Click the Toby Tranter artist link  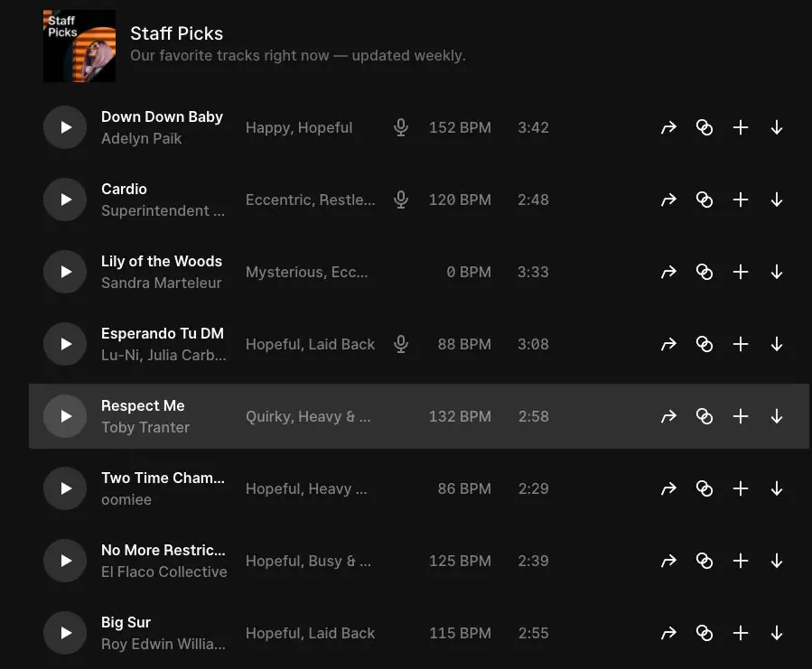click(145, 428)
